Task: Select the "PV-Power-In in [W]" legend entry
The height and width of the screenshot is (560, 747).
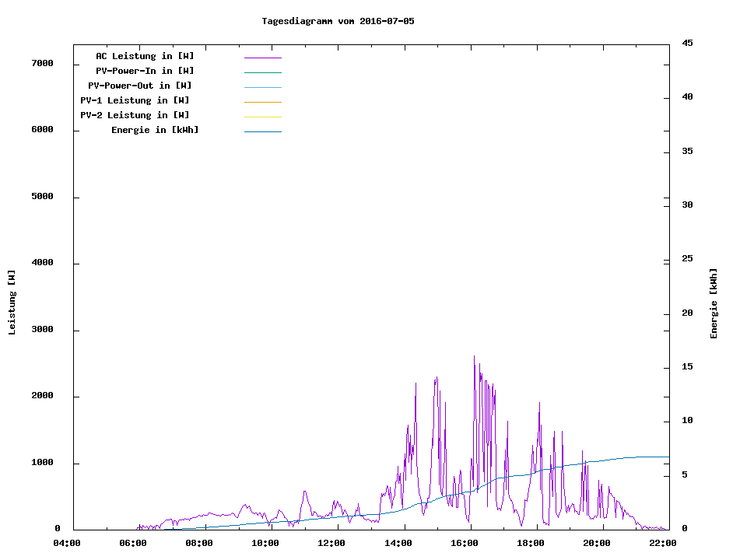Action: (x=150, y=71)
